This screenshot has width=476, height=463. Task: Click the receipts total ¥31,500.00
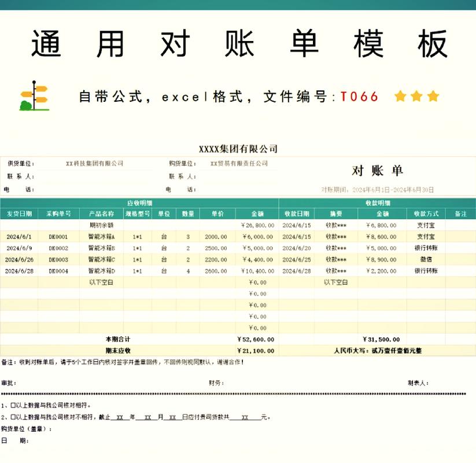(381, 339)
